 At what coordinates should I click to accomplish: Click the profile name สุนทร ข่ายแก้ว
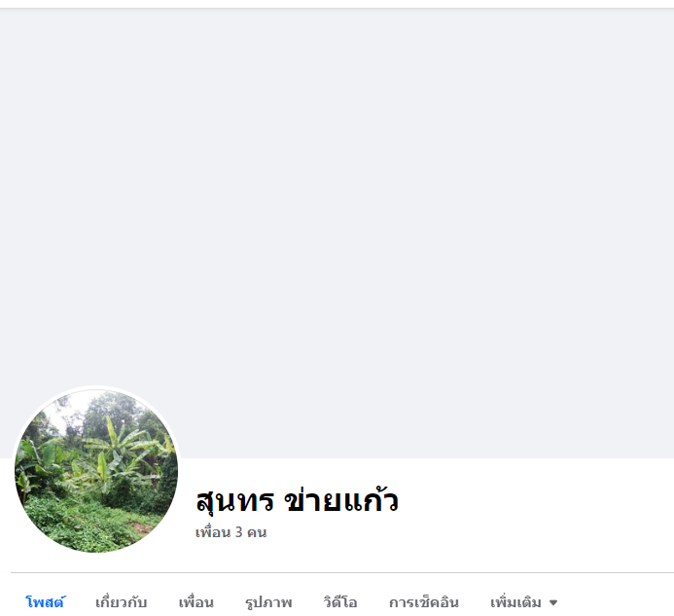[297, 500]
